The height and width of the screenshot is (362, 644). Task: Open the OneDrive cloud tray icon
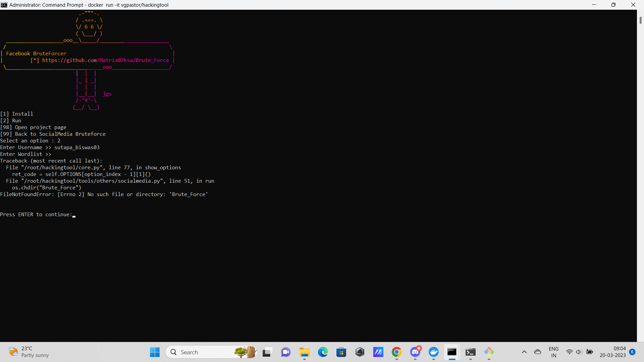tap(538, 352)
